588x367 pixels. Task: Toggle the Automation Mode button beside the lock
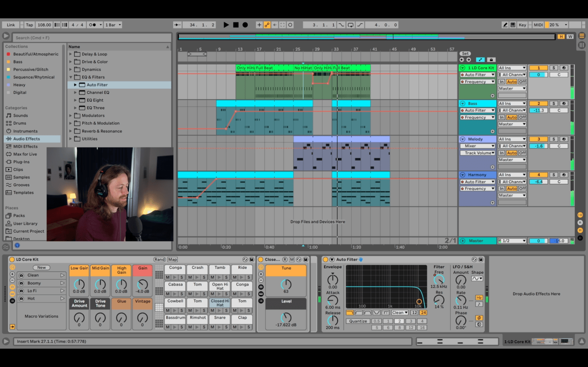[x=480, y=60]
